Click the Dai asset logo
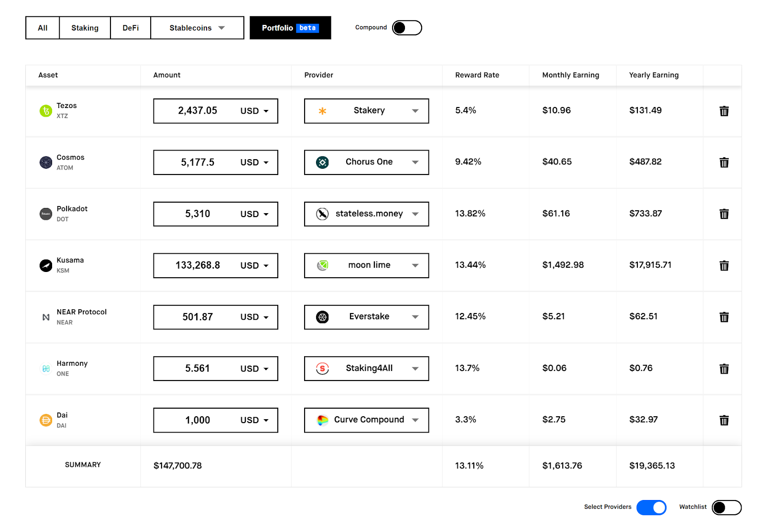The image size is (765, 532). (46, 420)
